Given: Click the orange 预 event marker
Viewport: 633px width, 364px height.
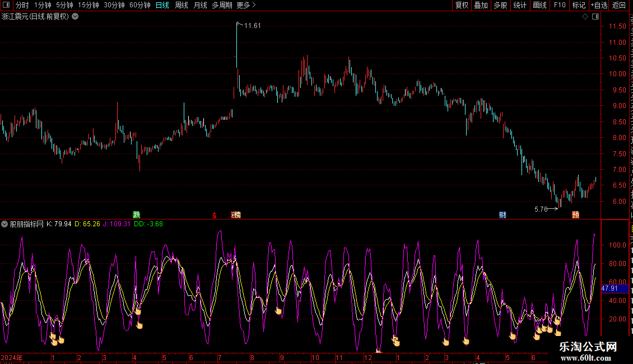Looking at the screenshot, I should point(576,214).
